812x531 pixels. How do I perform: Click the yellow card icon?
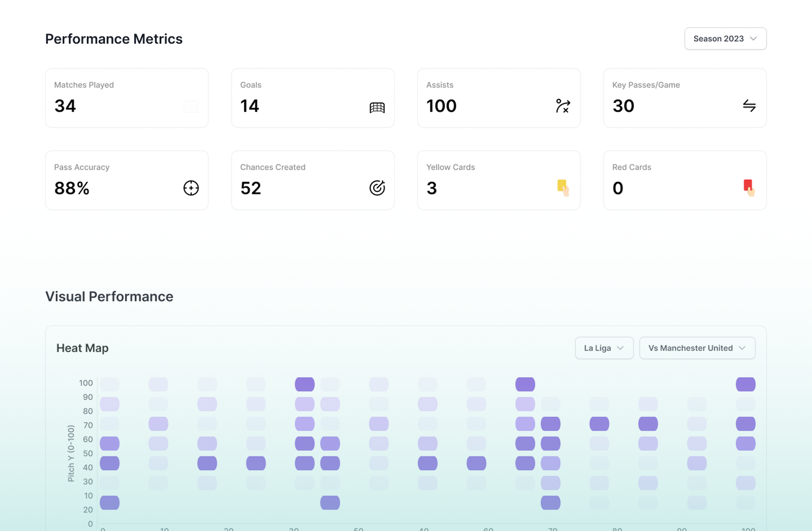pos(563,188)
